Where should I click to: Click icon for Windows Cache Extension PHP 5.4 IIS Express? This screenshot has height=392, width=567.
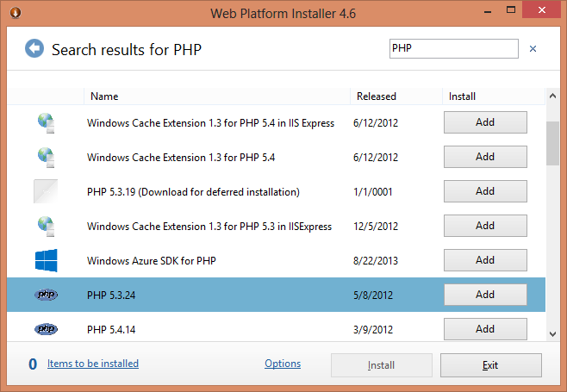pos(47,123)
